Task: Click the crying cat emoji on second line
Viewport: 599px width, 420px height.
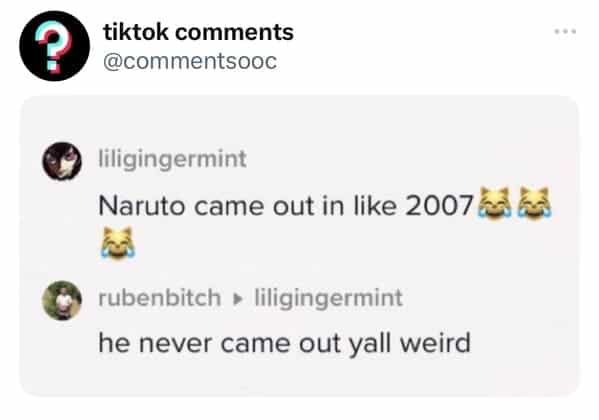Action: coord(118,243)
